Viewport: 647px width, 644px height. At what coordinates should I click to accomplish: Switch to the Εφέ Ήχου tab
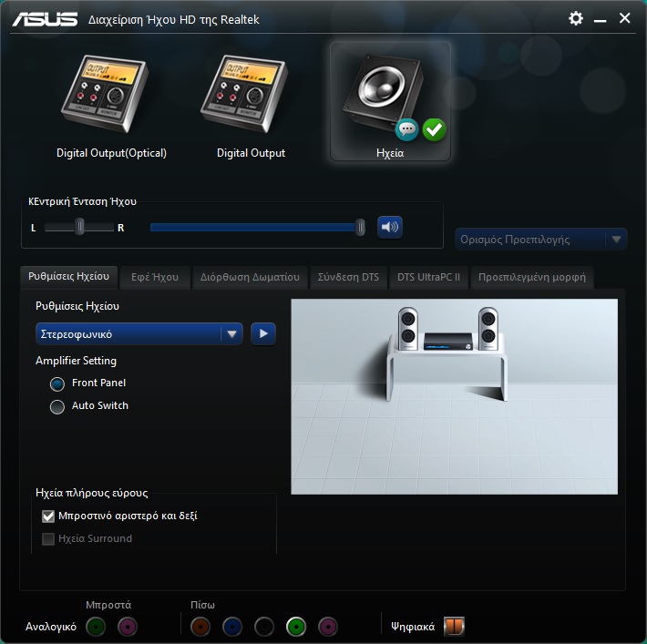click(x=155, y=277)
